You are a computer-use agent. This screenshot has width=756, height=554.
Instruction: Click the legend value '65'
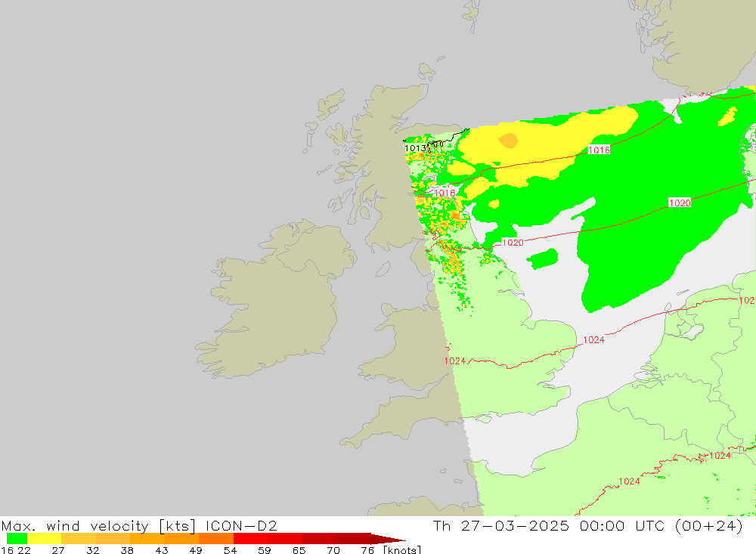point(299,549)
